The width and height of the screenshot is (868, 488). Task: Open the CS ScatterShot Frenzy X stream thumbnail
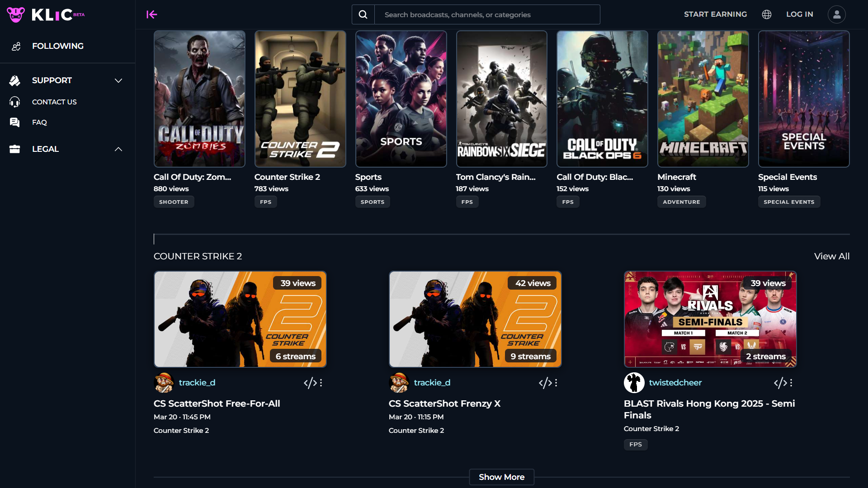click(x=475, y=319)
